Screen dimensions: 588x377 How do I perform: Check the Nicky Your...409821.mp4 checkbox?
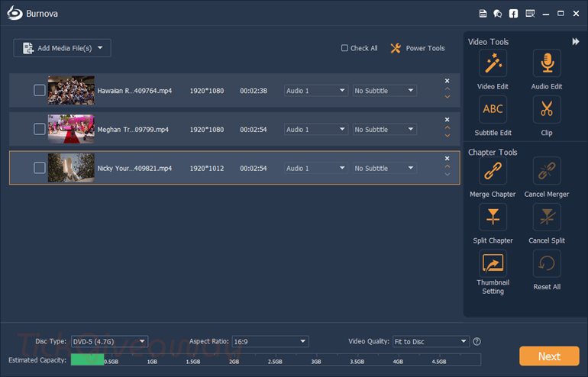click(x=40, y=168)
